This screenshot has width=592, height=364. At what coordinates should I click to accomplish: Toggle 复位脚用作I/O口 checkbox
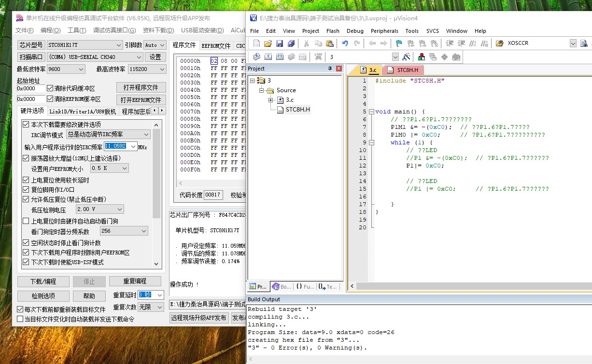[x=26, y=190]
